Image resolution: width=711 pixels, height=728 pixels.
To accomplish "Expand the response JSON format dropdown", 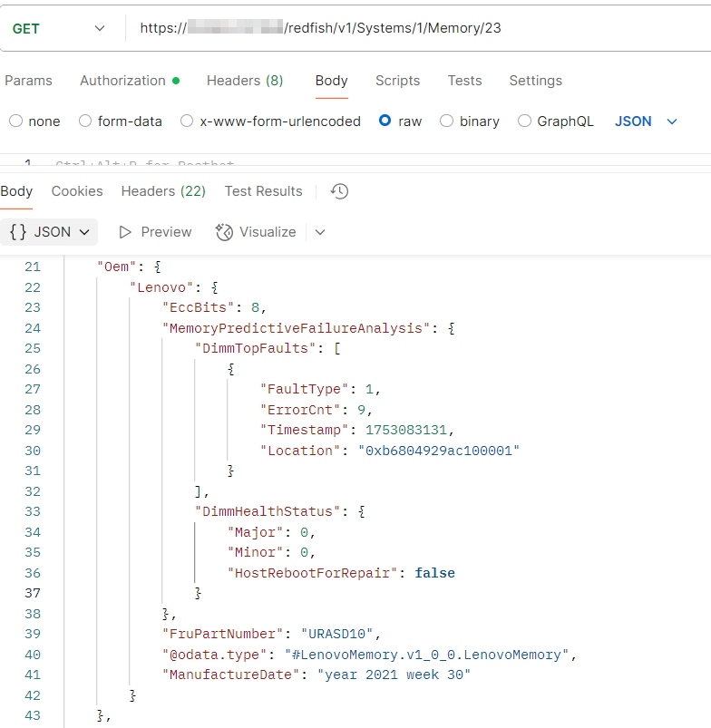I will point(50,232).
